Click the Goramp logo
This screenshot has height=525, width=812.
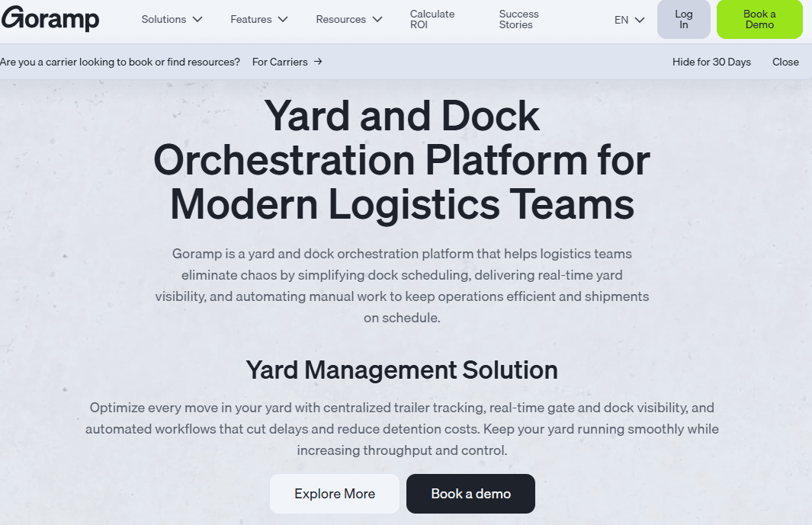pos(50,18)
